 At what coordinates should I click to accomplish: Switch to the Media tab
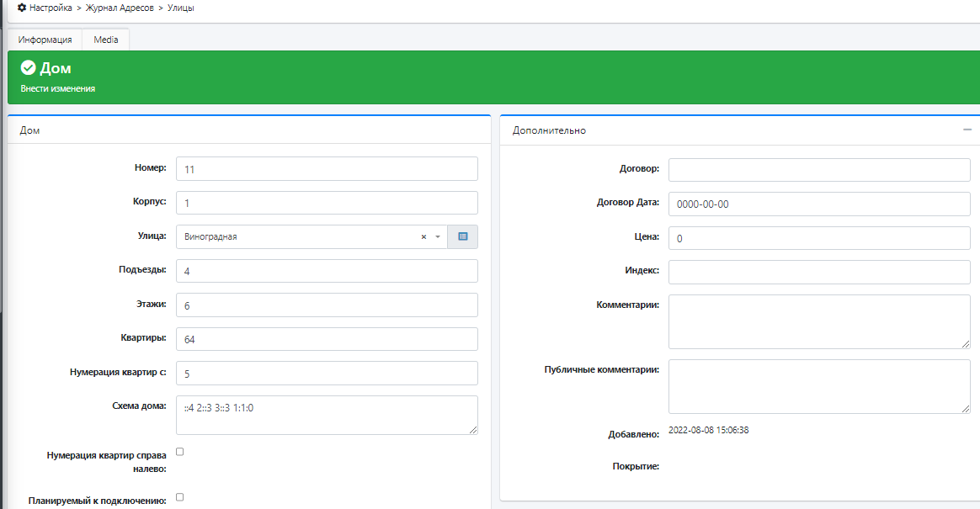(x=105, y=40)
